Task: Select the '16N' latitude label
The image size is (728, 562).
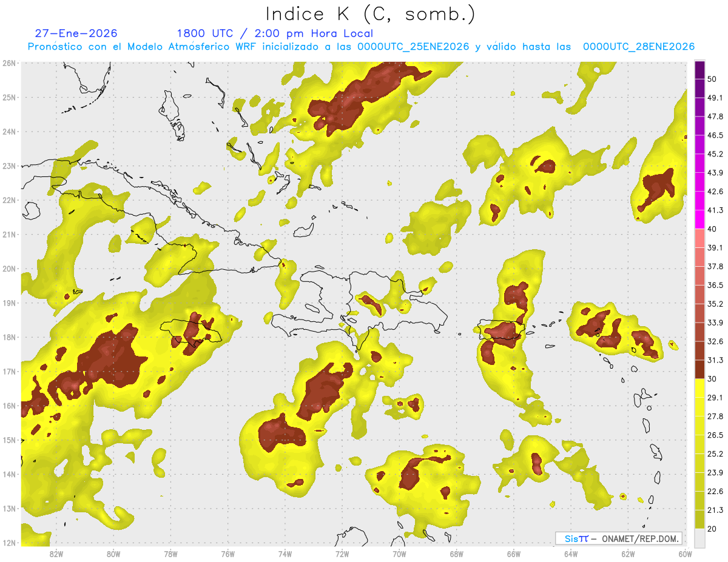Action: coord(9,406)
